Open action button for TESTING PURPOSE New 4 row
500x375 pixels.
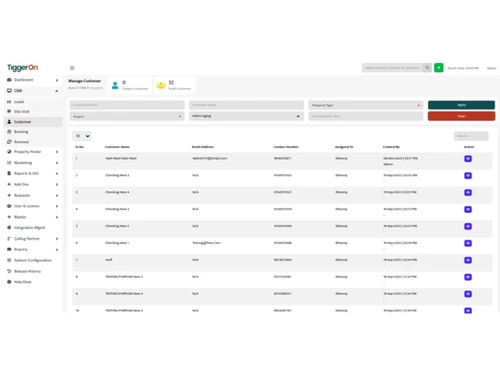[468, 294]
